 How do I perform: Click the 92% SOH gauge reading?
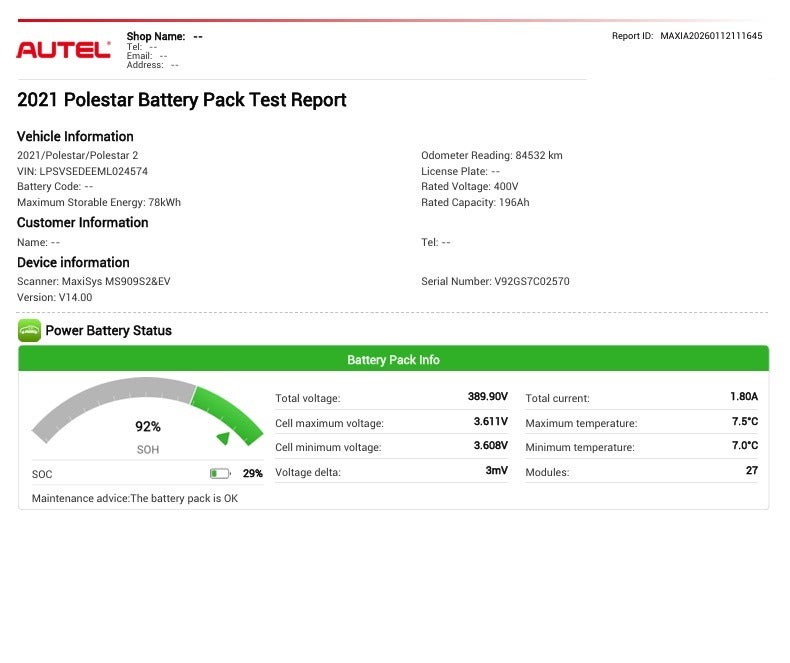[x=148, y=426]
